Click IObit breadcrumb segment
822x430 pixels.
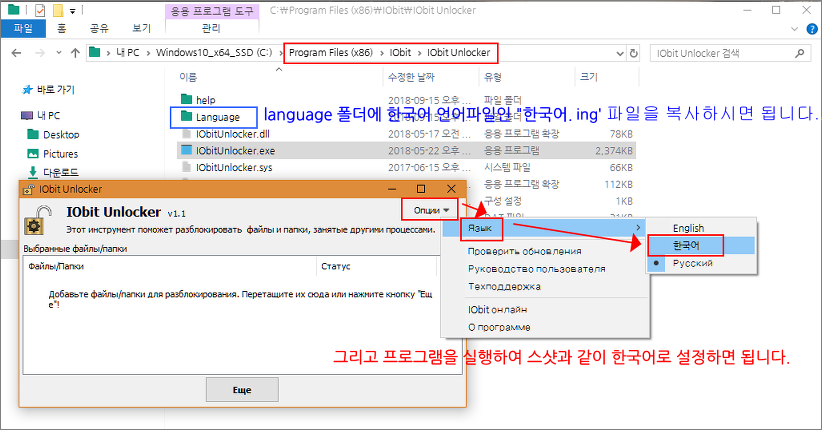click(x=400, y=53)
